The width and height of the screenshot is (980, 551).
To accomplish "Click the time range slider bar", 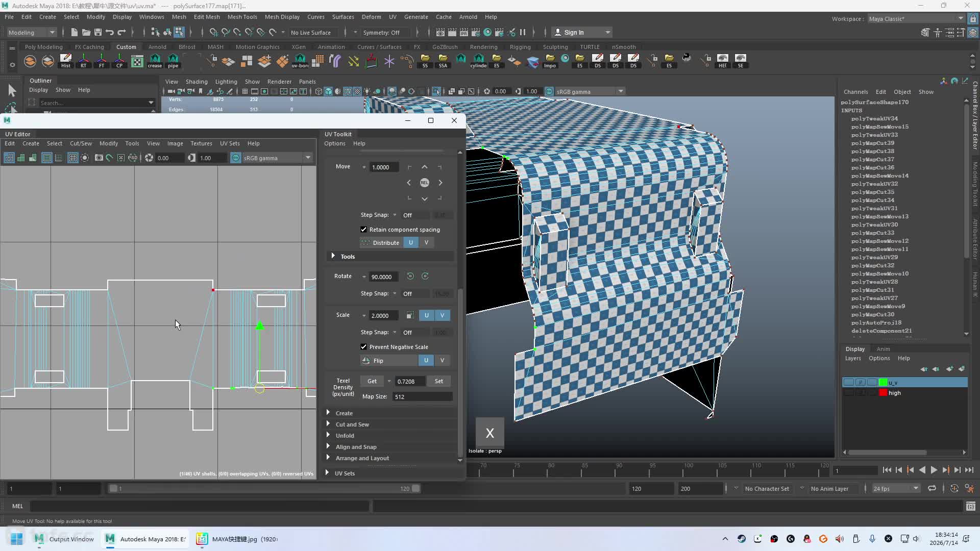I will [264, 489].
